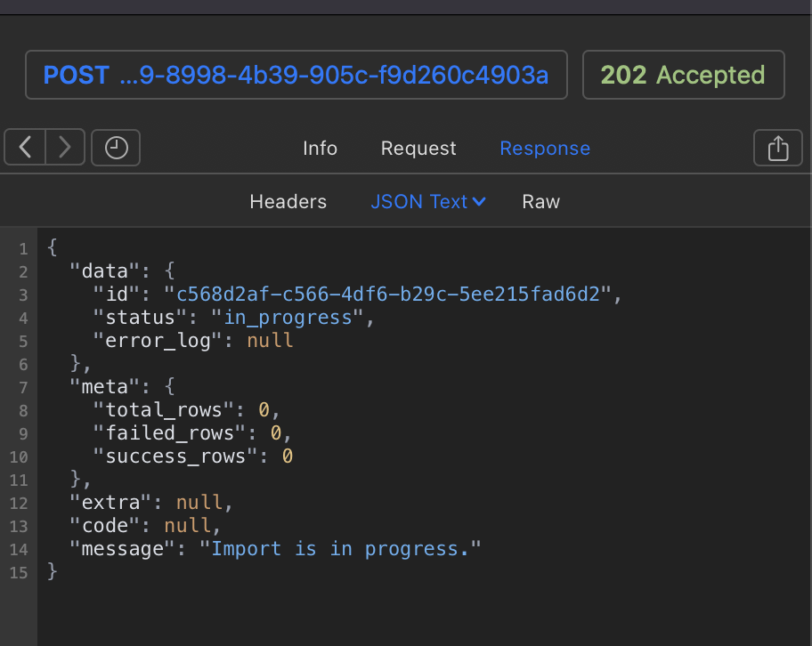
Task: Click the in_progress status value
Action: click(288, 318)
